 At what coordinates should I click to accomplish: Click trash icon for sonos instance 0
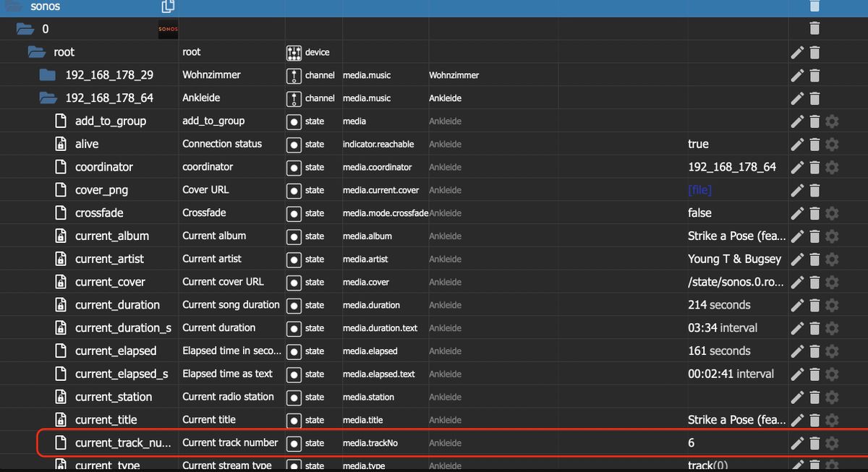(x=814, y=29)
